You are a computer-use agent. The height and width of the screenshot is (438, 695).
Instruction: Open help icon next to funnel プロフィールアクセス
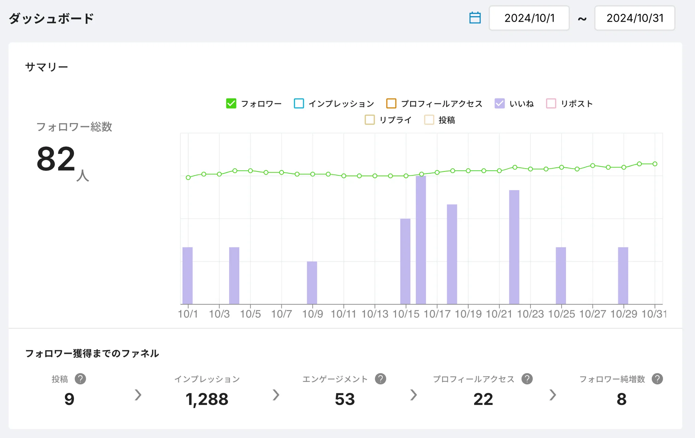coord(527,379)
